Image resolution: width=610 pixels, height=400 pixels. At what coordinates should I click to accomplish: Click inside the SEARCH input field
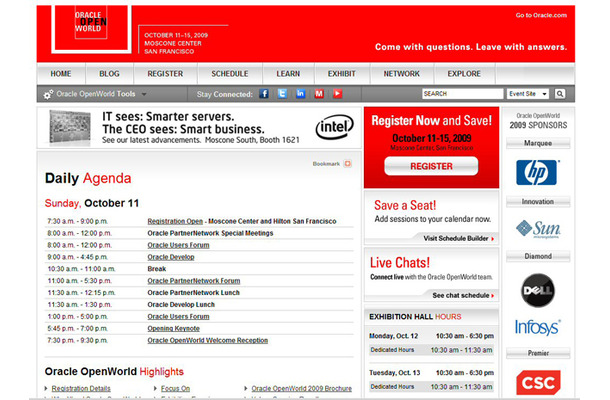pos(462,93)
